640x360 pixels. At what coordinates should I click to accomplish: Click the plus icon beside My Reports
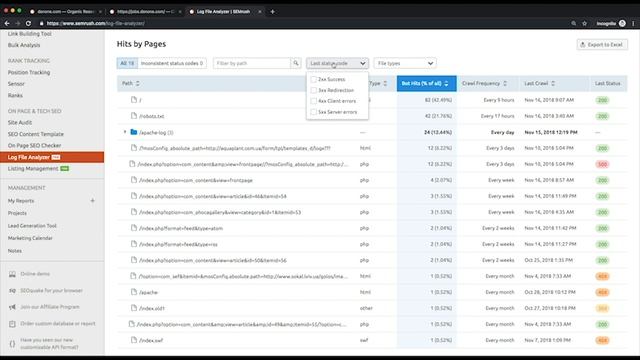coord(93,201)
